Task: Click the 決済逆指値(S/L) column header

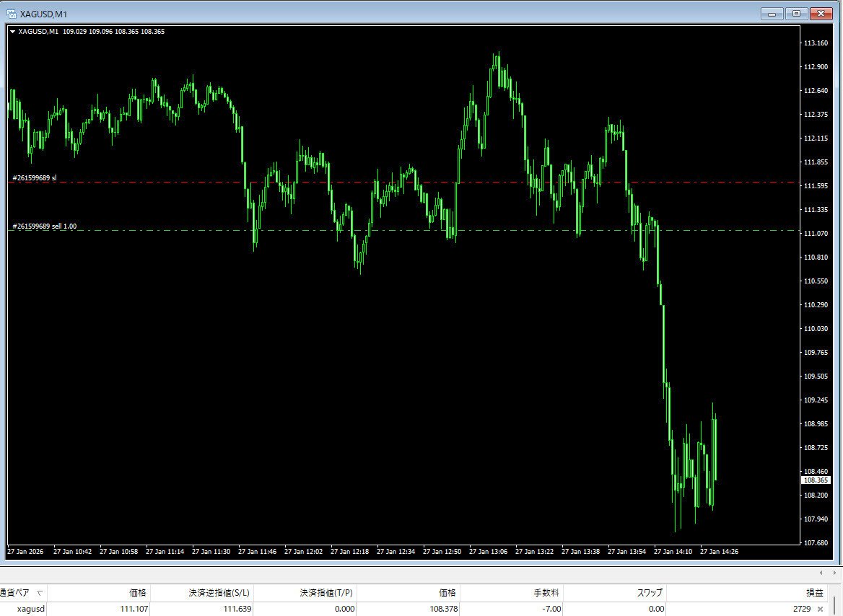Action: click(217, 593)
